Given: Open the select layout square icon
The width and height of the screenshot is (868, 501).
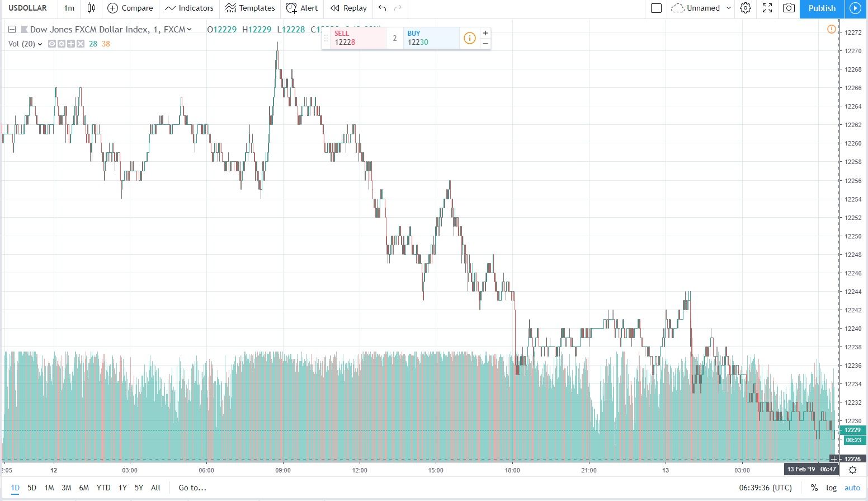Looking at the screenshot, I should pos(657,8).
